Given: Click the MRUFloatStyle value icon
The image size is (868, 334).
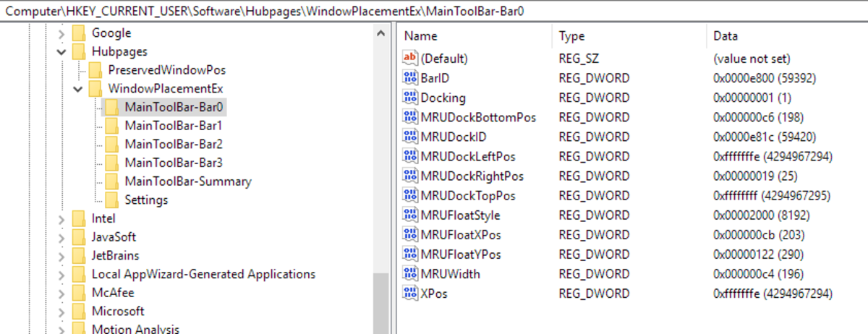Looking at the screenshot, I should pyautogui.click(x=410, y=215).
